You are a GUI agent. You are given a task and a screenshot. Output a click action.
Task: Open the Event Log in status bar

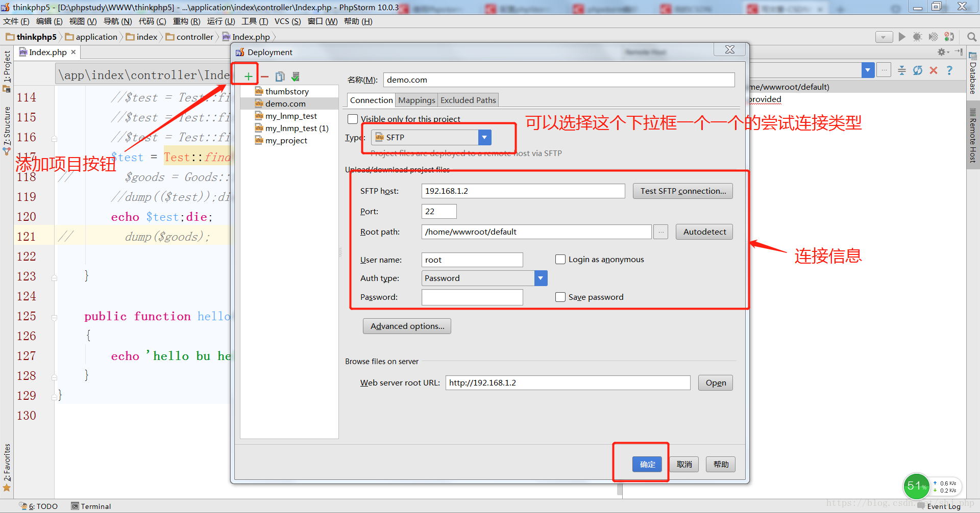point(939,506)
